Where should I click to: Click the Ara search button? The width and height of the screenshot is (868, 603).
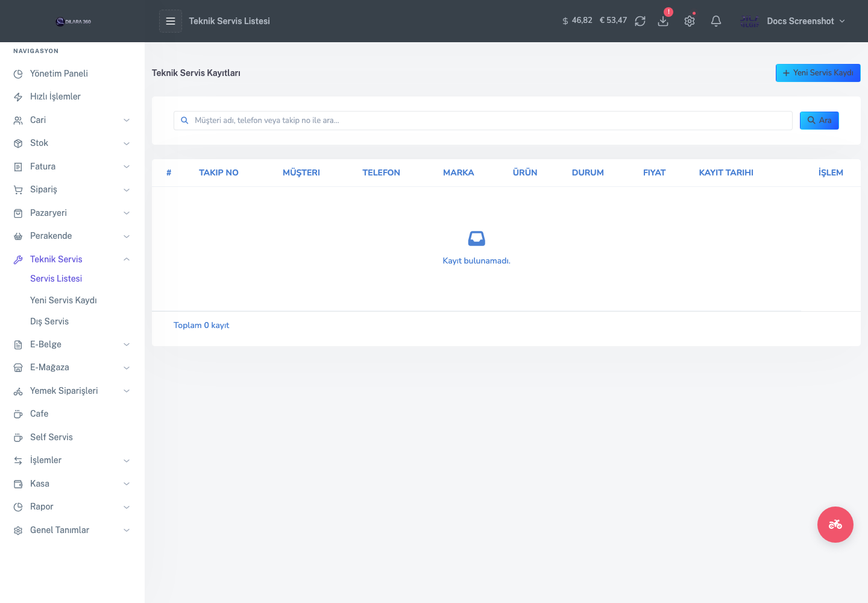point(819,121)
